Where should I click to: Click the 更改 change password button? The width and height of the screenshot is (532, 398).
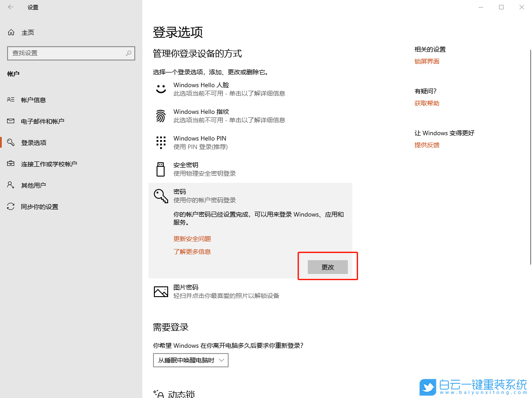(x=327, y=267)
